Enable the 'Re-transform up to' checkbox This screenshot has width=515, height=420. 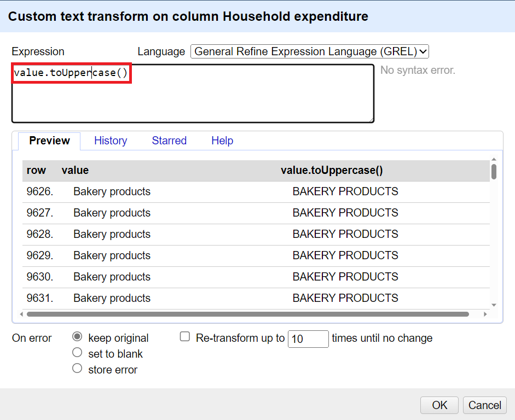pos(184,336)
